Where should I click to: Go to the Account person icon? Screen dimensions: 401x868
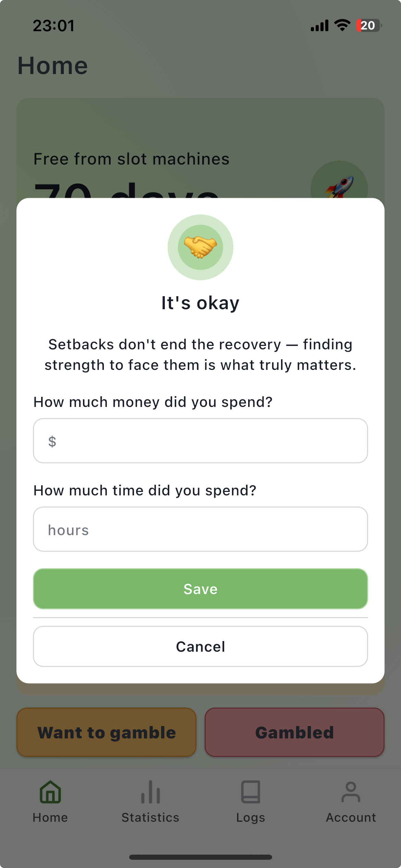click(x=351, y=792)
